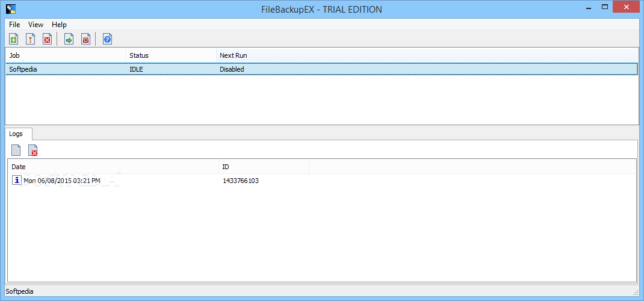This screenshot has width=644, height=301.
Task: Delete the log with the red X document icon
Action: tap(33, 150)
